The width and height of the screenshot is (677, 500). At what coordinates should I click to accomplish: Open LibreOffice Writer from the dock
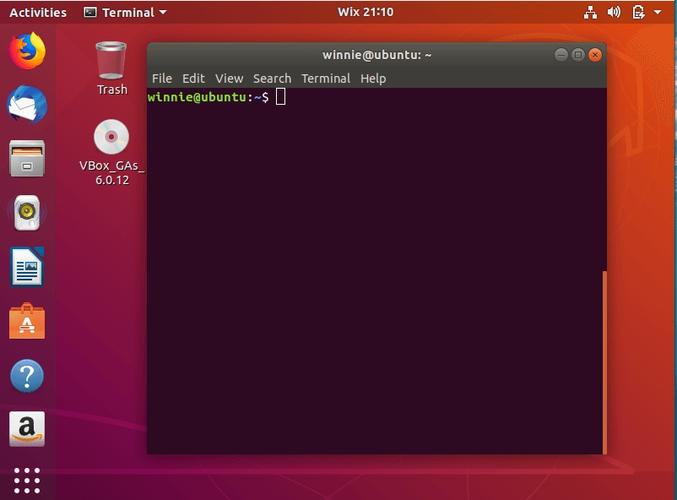click(27, 266)
